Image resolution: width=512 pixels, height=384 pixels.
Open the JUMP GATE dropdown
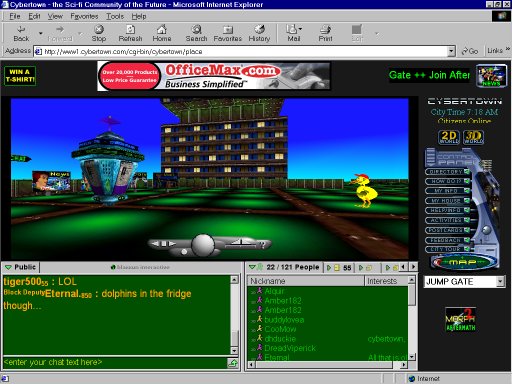tap(500, 282)
